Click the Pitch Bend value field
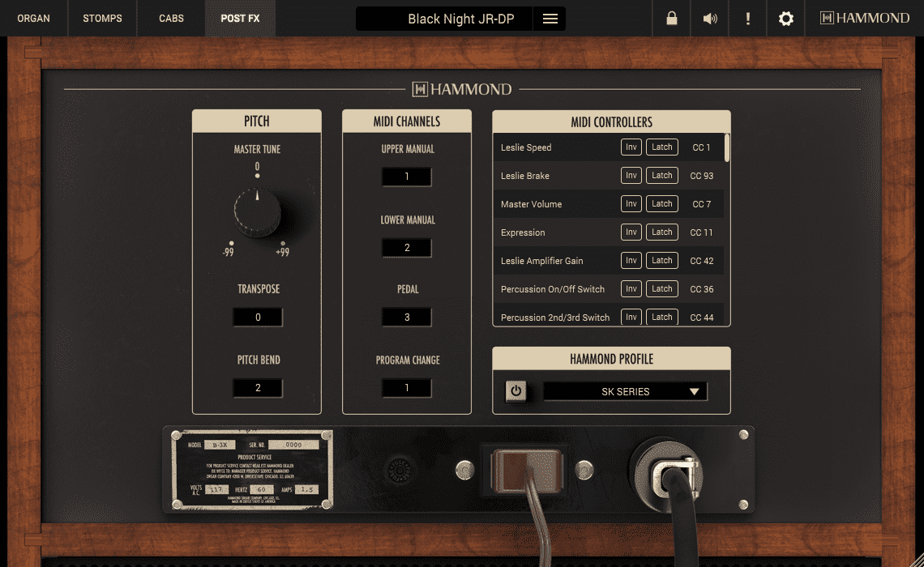 [258, 388]
